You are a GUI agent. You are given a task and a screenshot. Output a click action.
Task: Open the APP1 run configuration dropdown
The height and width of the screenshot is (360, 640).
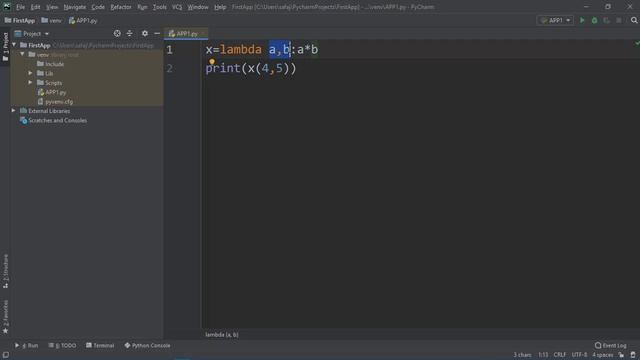[555, 20]
